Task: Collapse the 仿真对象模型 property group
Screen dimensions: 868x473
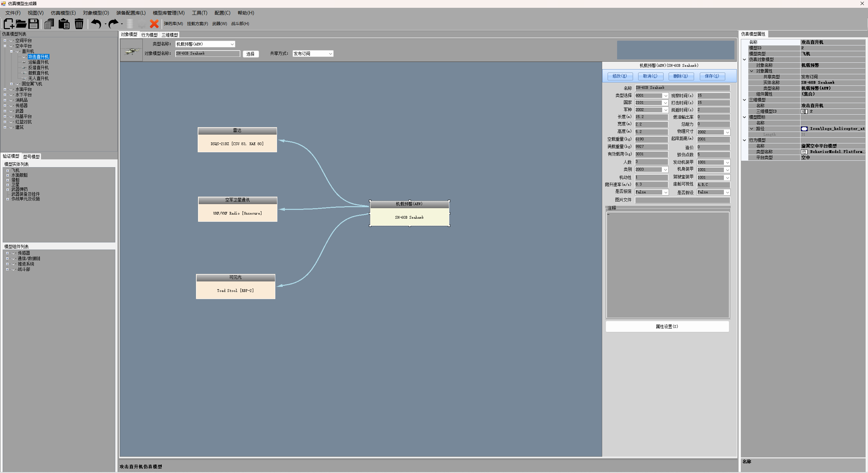Action: [745, 60]
